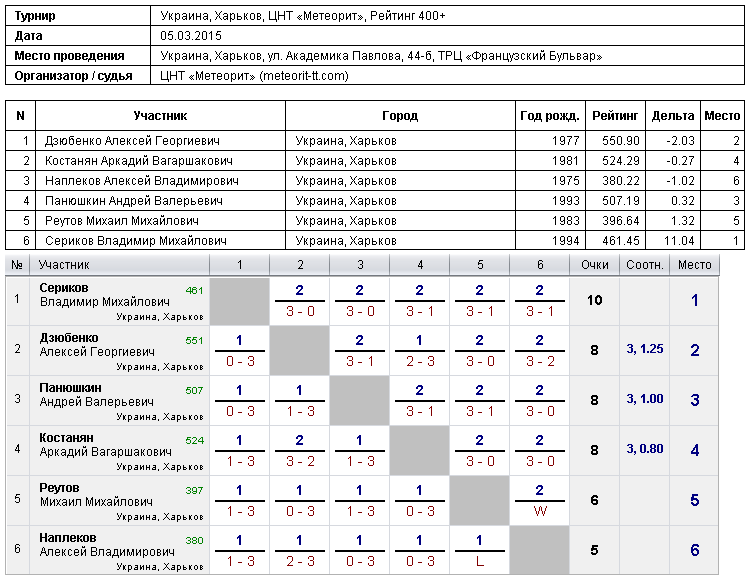Click the "Участник" header of the upper table
Viewport: 746px width, 576px height.
[x=160, y=116]
